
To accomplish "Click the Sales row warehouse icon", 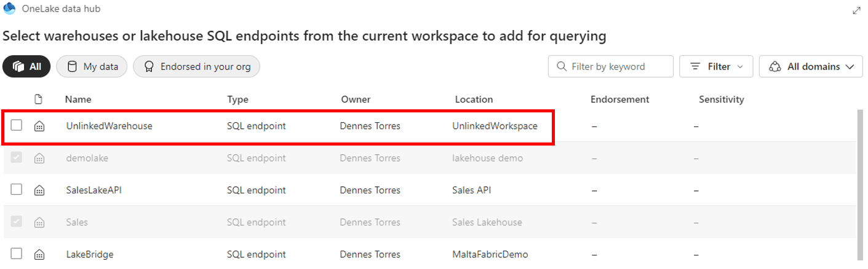I will pyautogui.click(x=39, y=222).
